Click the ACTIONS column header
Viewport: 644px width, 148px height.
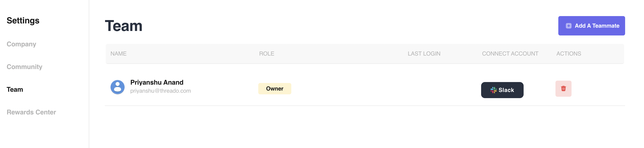click(x=568, y=54)
